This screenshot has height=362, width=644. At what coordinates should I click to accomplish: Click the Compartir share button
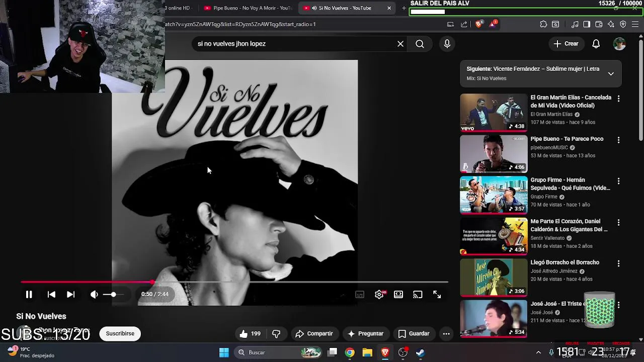[314, 333]
